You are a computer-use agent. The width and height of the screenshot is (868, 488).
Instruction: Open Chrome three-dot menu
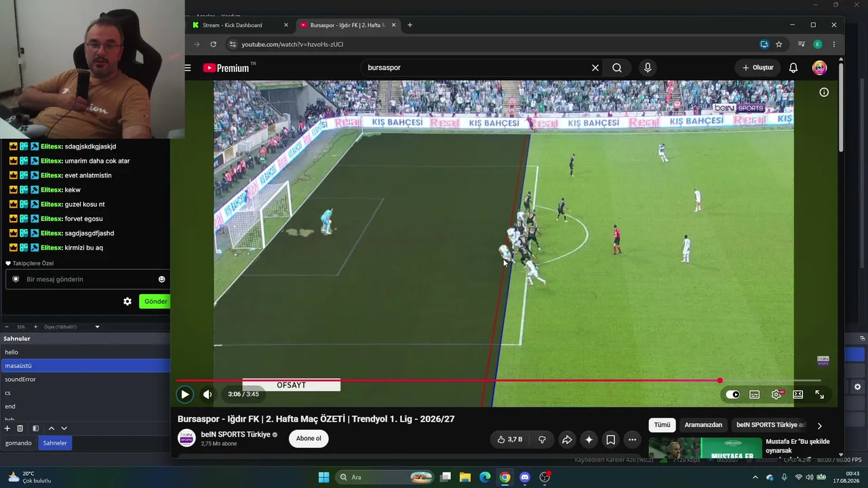pyautogui.click(x=834, y=44)
